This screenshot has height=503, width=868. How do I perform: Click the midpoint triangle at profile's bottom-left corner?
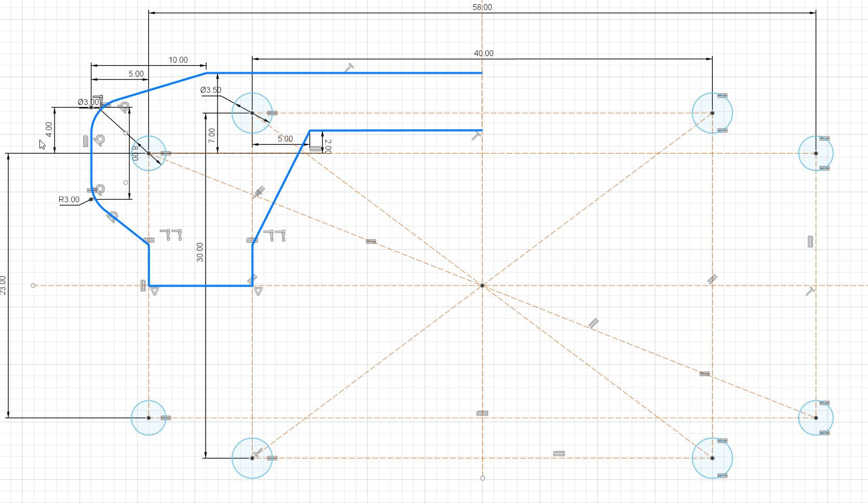click(154, 291)
